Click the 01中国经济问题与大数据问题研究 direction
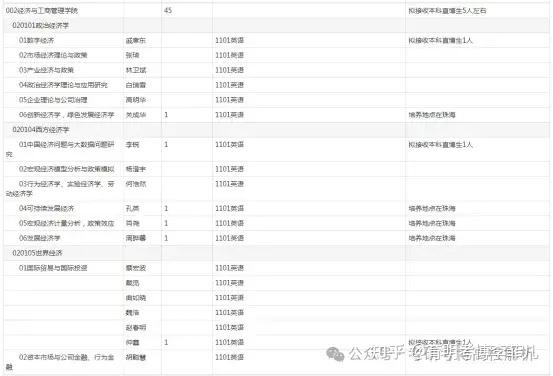The width and height of the screenshot is (553, 376). pyautogui.click(x=60, y=149)
